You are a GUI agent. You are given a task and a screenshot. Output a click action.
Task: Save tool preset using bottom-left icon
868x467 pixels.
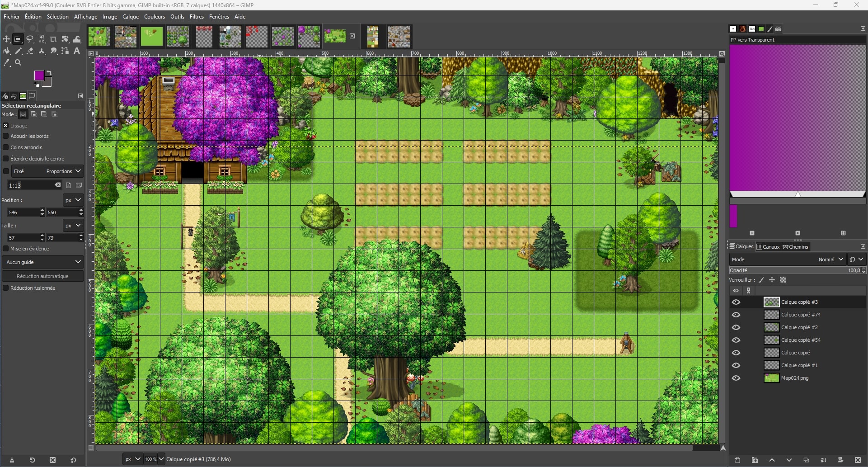pos(12,460)
